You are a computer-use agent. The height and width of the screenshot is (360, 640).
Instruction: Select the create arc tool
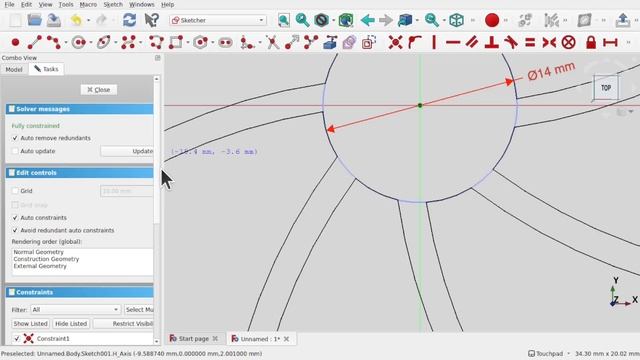pos(53,42)
